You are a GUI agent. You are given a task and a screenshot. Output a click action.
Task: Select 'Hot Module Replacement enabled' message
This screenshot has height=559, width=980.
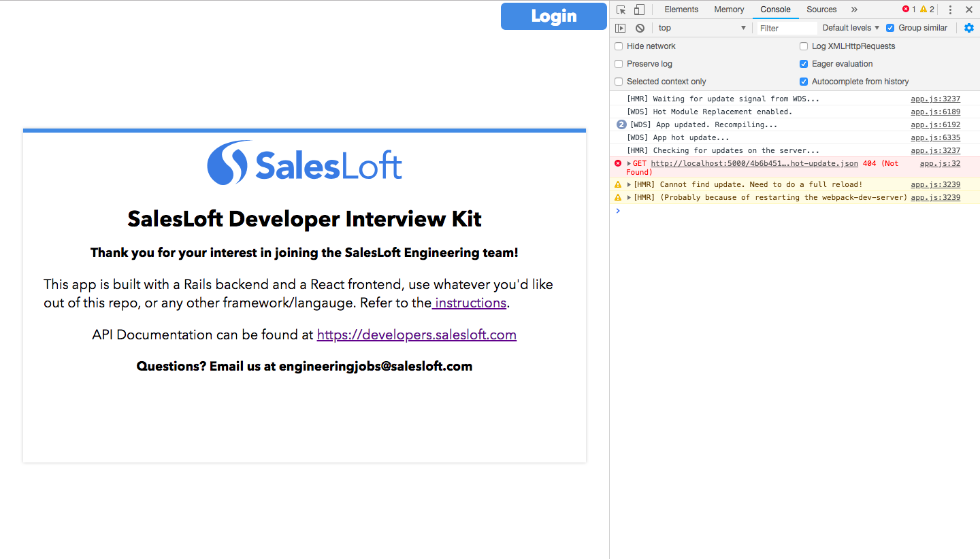point(709,112)
